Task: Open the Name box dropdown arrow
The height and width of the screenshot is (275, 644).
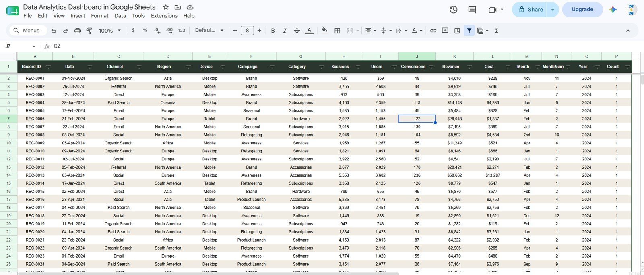Action: coord(34,46)
